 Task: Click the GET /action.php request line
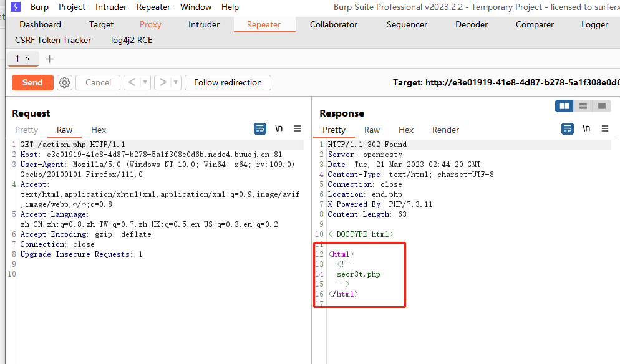[x=73, y=145]
